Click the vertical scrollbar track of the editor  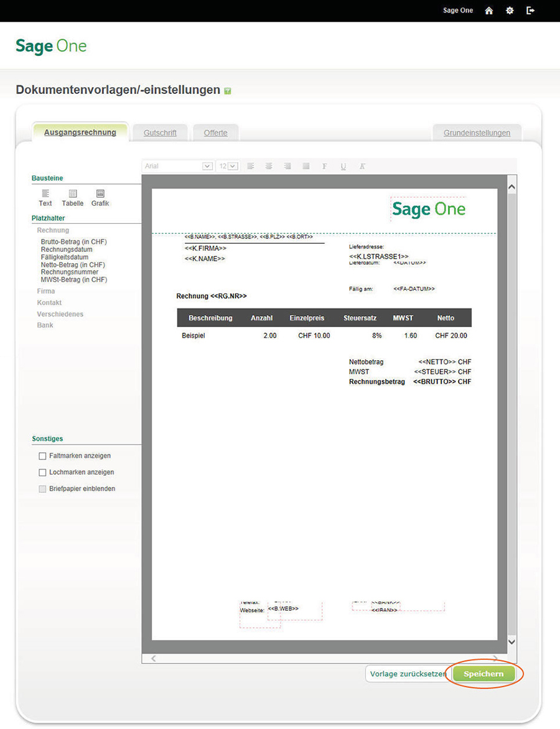click(x=511, y=414)
